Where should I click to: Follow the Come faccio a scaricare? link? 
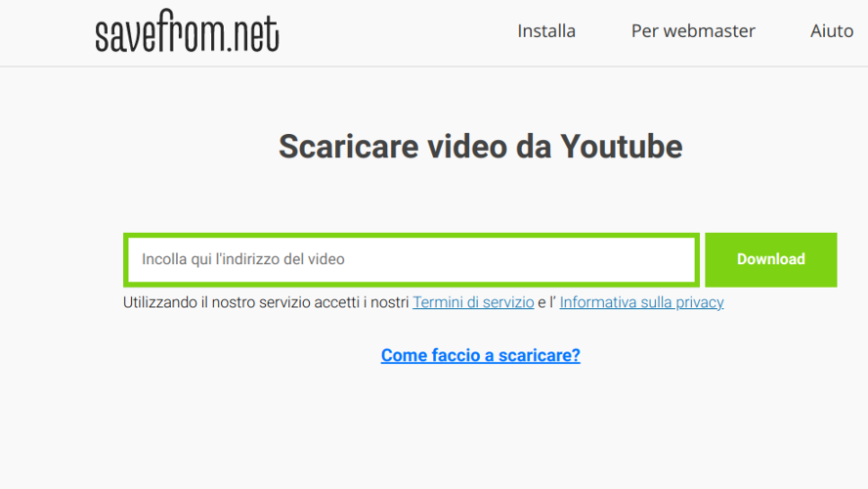coord(481,355)
